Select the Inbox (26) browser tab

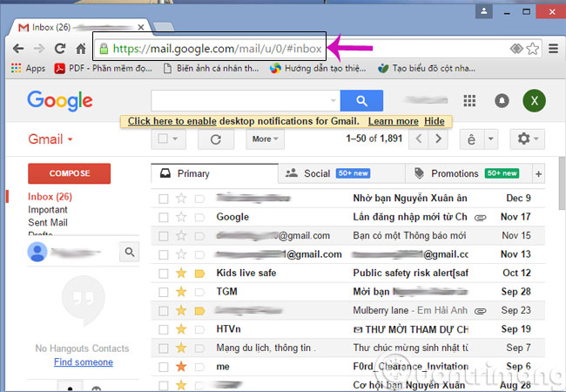pos(81,27)
